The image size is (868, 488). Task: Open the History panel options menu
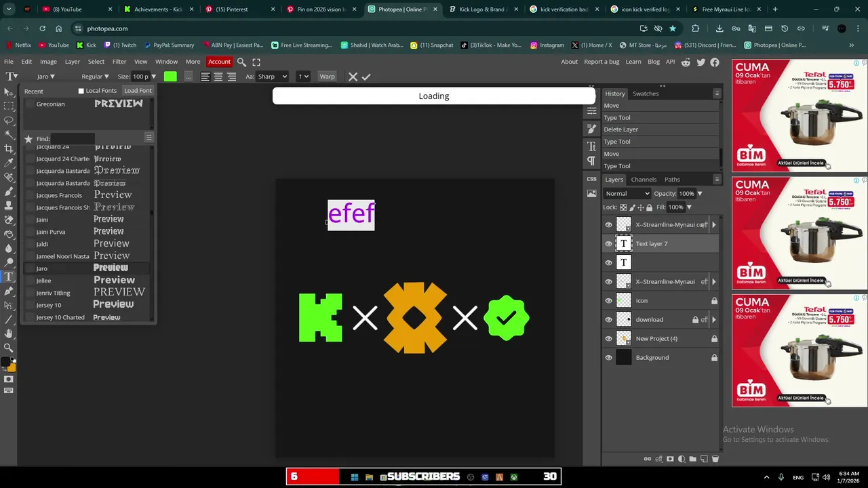717,94
